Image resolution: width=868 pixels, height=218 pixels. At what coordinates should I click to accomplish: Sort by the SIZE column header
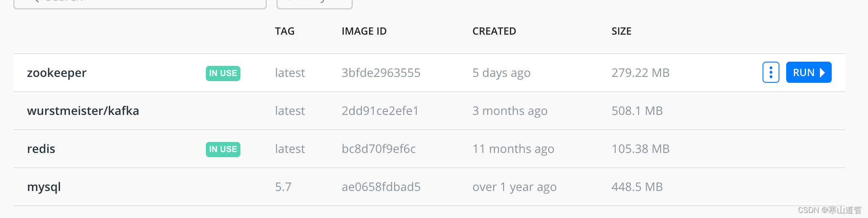[x=621, y=31]
